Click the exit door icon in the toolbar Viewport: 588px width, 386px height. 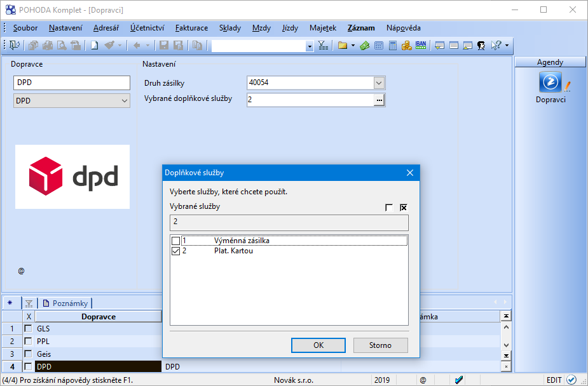tap(14, 46)
